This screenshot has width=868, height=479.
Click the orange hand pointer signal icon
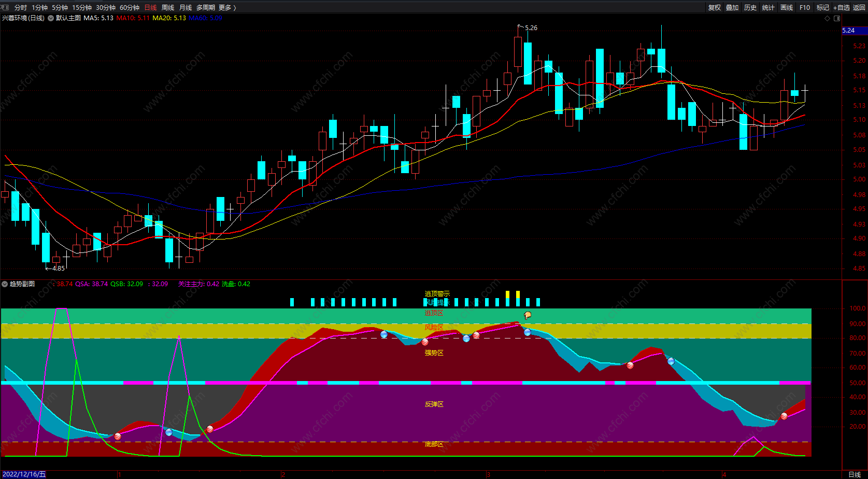tap(528, 315)
